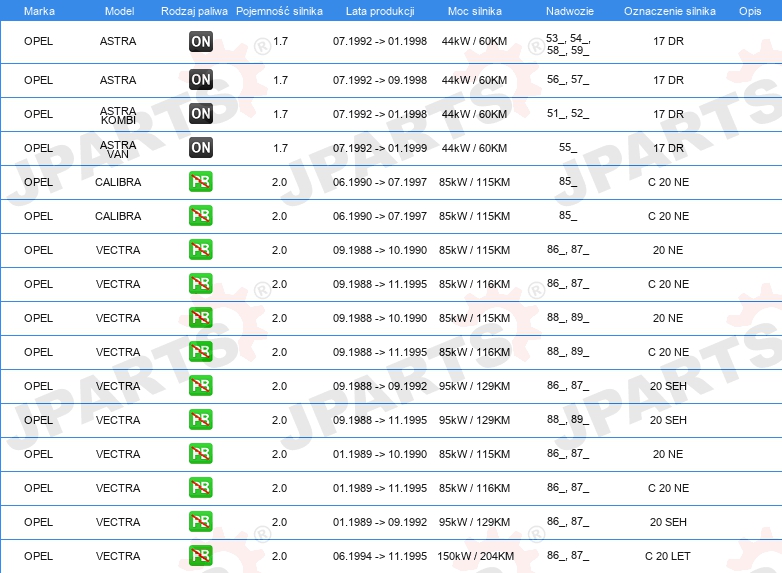Select diesel icon for ASTRA with body 53_, 54_
782x573 pixels.
(x=201, y=41)
